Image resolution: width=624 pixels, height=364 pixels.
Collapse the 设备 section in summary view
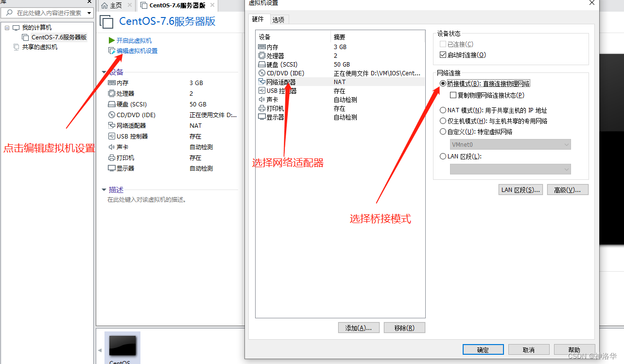(104, 71)
